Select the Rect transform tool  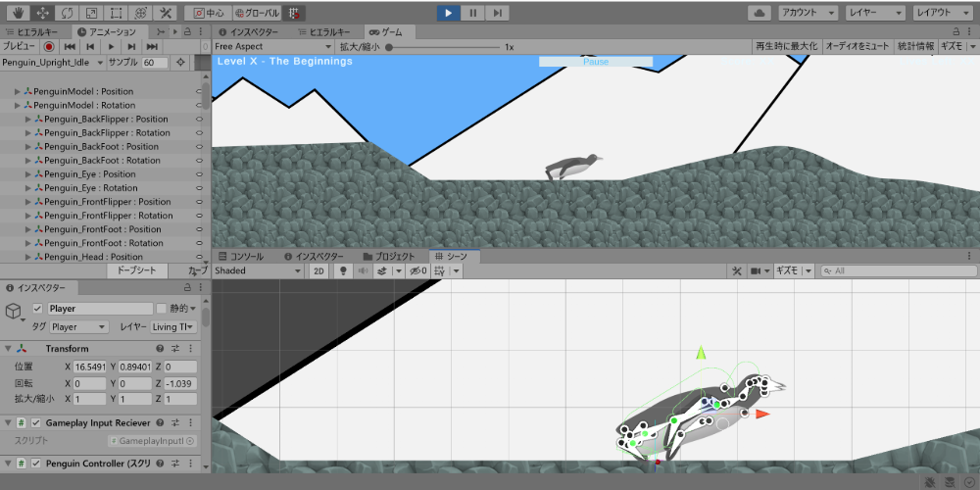[x=116, y=14]
